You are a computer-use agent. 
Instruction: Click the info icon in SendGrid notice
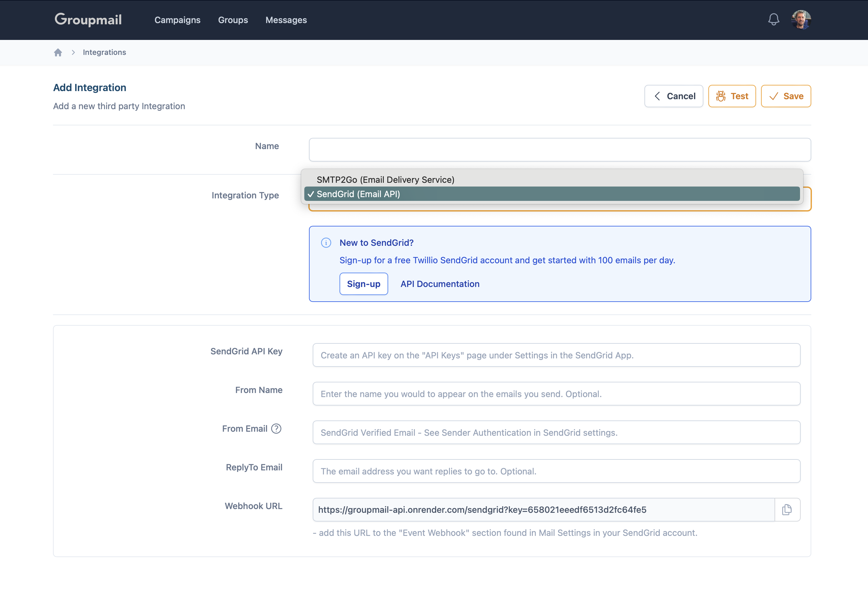[326, 243]
